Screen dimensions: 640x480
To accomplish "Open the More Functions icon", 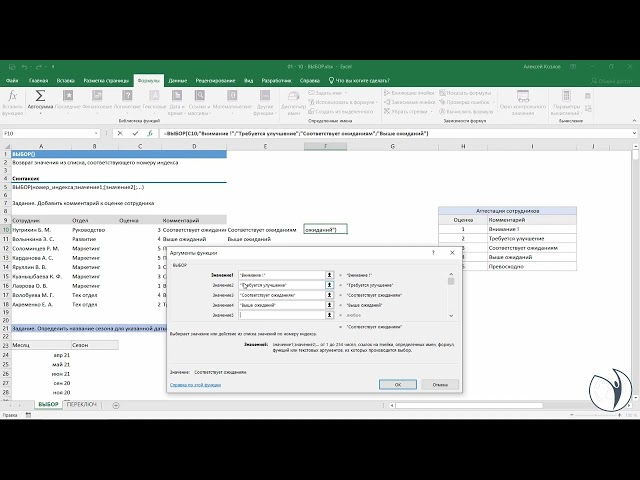I will (265, 96).
